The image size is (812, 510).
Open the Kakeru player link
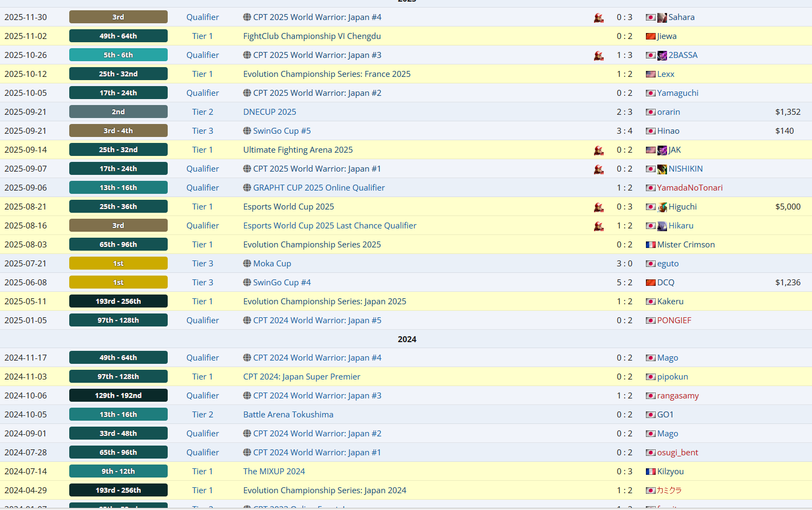(x=670, y=302)
